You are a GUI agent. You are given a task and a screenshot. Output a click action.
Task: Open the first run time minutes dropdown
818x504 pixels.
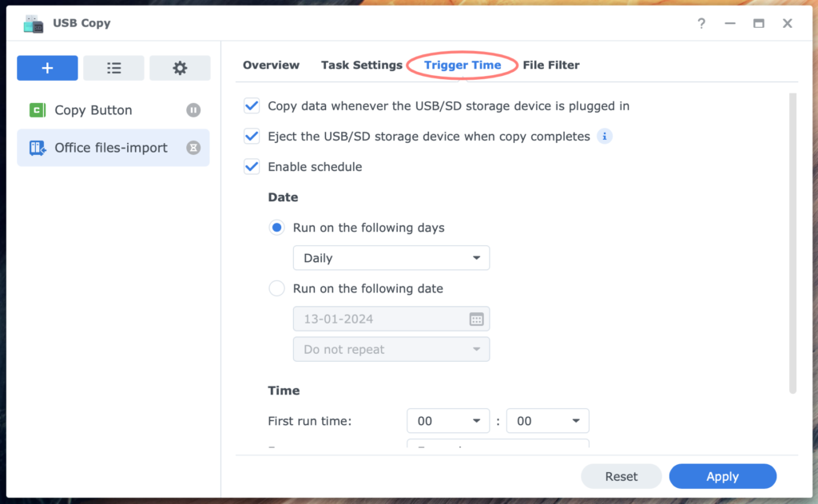pyautogui.click(x=548, y=421)
